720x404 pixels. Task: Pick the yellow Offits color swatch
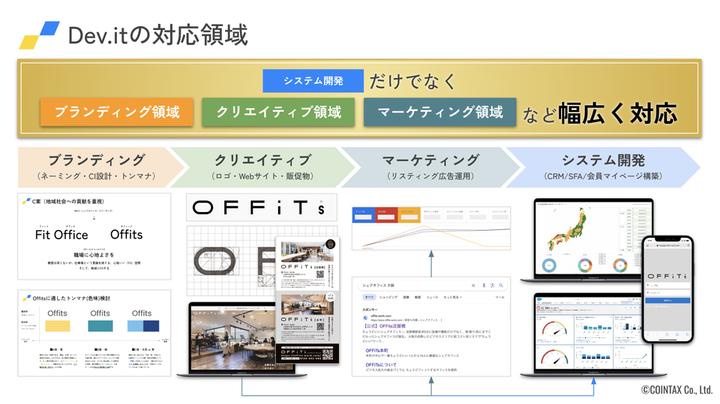57,326
